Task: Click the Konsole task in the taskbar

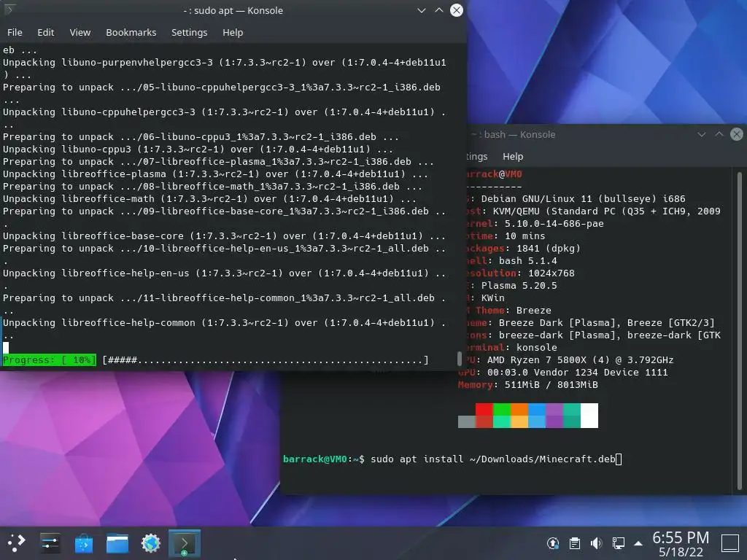Action: (185, 543)
